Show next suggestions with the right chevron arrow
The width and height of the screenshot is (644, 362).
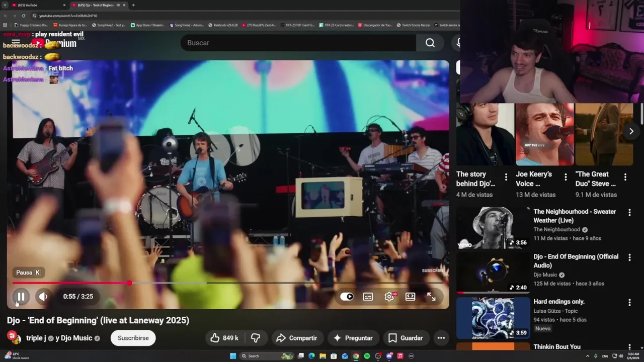631,131
